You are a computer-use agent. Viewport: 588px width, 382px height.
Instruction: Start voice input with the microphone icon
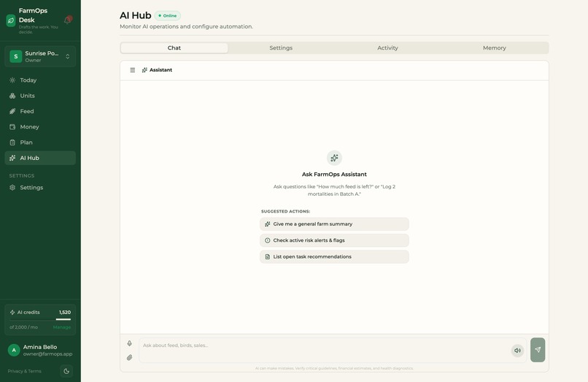(129, 343)
